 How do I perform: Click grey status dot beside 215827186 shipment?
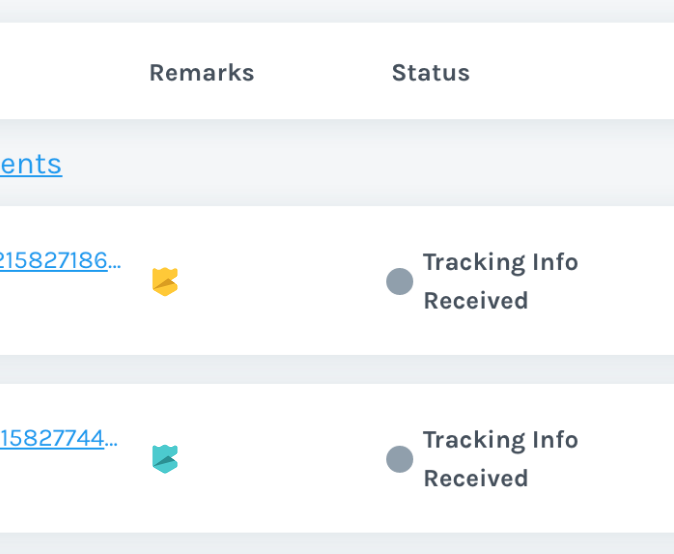click(399, 282)
